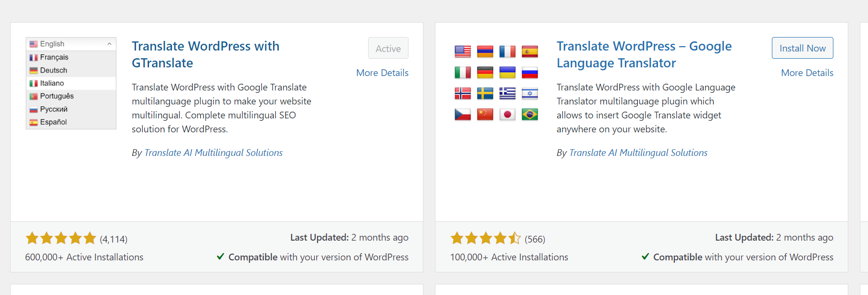Image resolution: width=868 pixels, height=295 pixels.
Task: Click the China flag icon
Action: pyautogui.click(x=485, y=115)
